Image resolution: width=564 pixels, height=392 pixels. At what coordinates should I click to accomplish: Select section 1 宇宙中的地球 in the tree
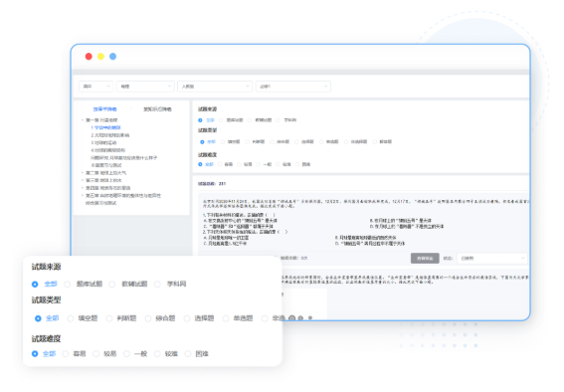[105, 127]
